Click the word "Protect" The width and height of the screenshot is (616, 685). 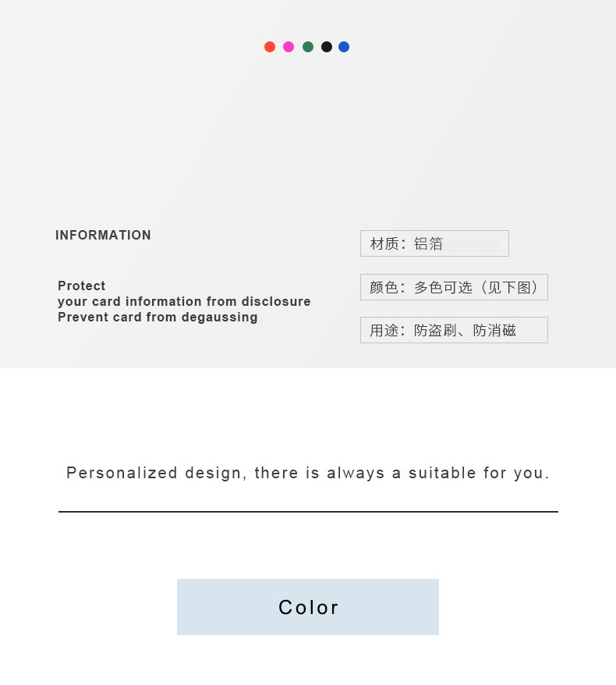[82, 286]
